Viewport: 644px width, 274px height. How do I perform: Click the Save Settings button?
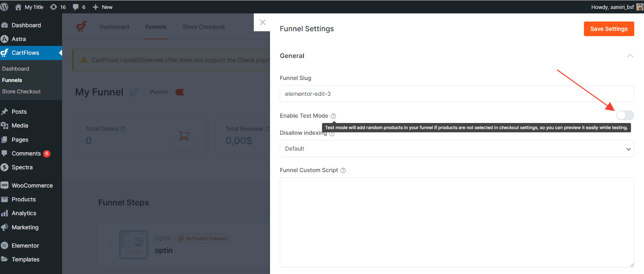coord(609,29)
